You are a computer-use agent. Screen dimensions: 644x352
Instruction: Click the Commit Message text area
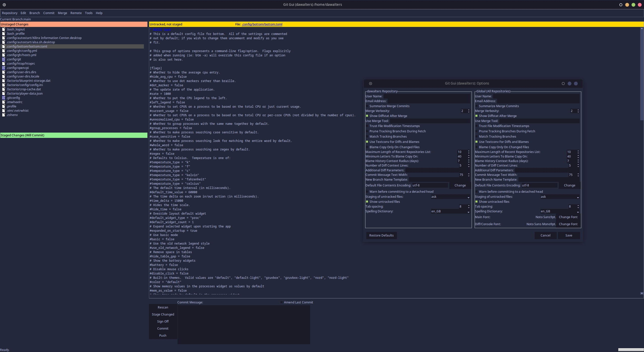244,325
